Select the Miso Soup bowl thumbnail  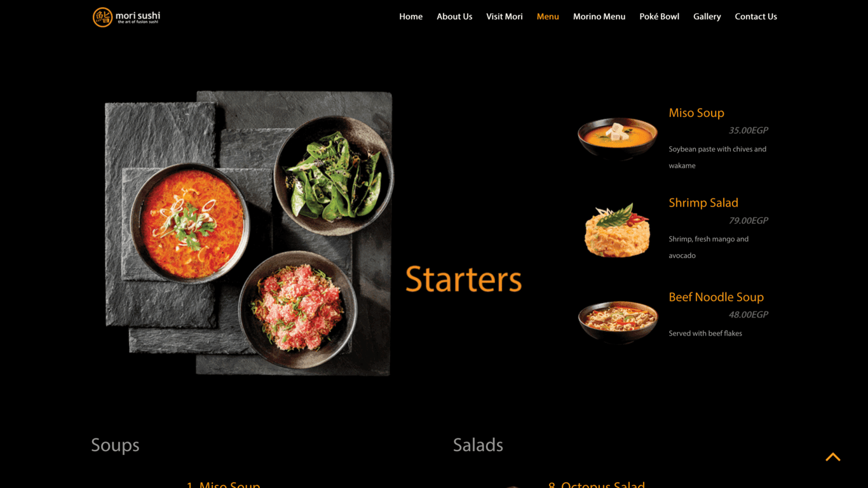point(618,137)
